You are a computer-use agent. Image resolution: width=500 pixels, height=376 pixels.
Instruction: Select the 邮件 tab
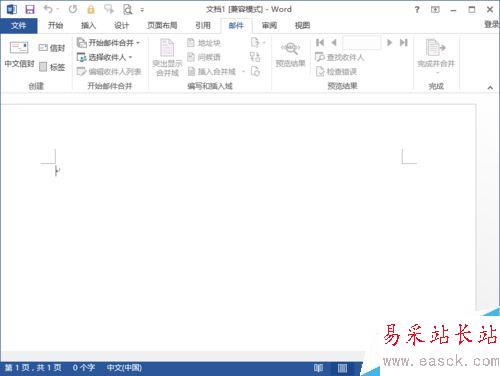pyautogui.click(x=236, y=26)
